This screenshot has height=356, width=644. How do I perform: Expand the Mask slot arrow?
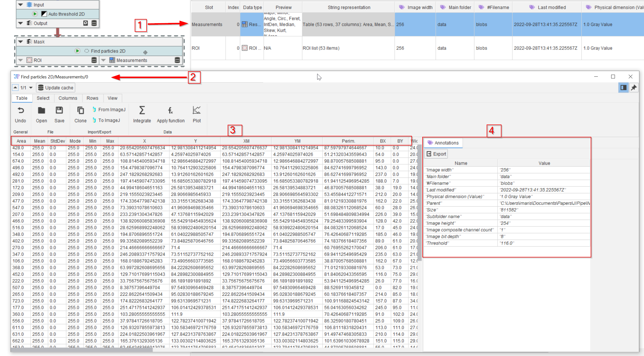pyautogui.click(x=21, y=42)
